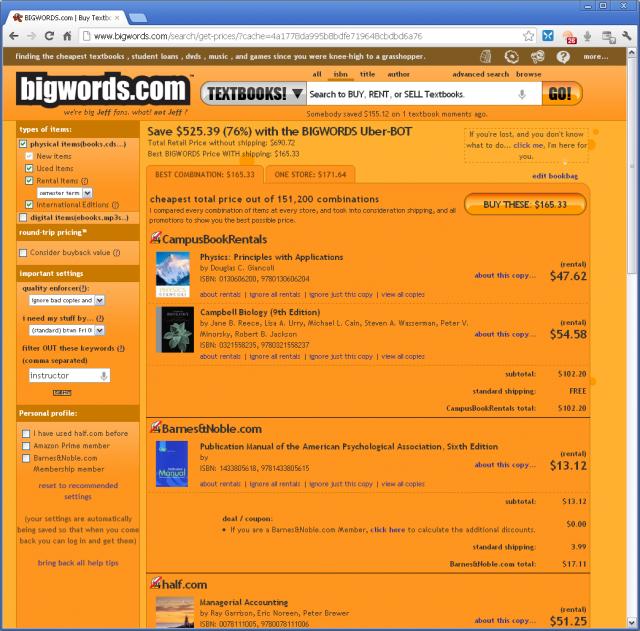Click the window-with-question-mark extension icon
The width and height of the screenshot is (640, 631).
(609, 37)
